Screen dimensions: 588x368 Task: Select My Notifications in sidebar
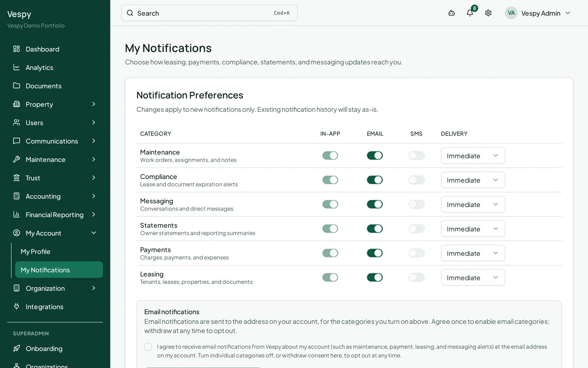(x=59, y=270)
